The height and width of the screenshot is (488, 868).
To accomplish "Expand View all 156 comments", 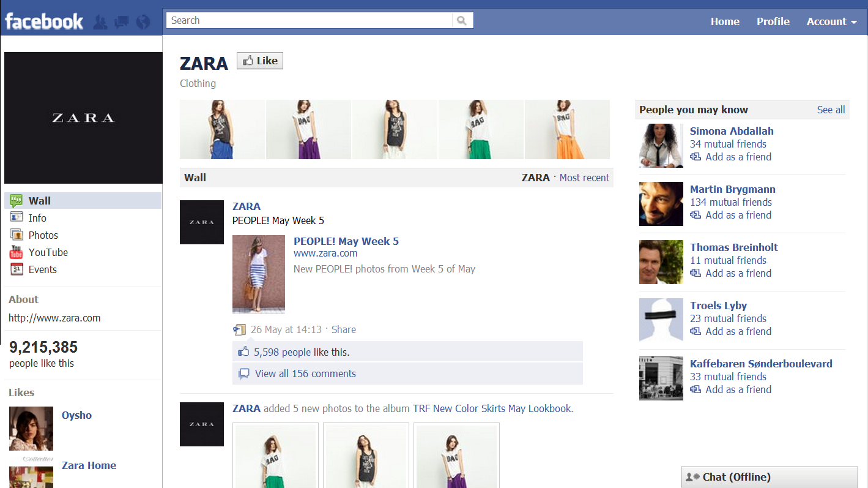I will [305, 374].
